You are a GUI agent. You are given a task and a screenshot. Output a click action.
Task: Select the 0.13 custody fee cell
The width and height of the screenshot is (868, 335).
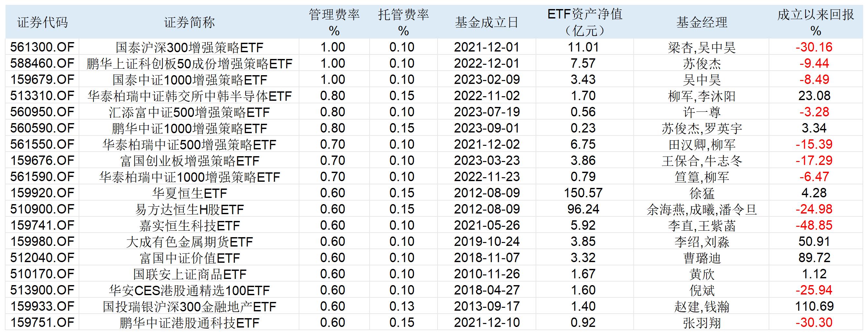(402, 306)
